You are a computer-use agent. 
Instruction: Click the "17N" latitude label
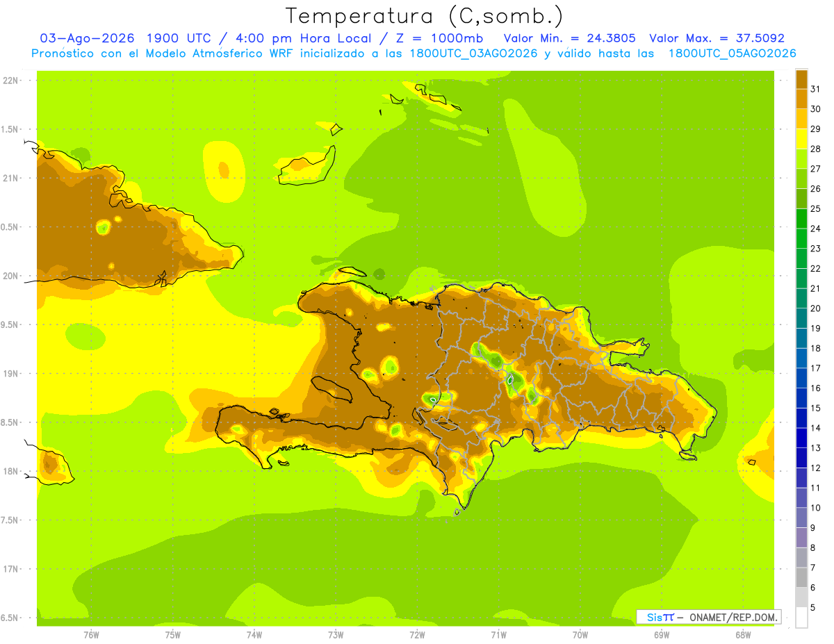tap(11, 569)
